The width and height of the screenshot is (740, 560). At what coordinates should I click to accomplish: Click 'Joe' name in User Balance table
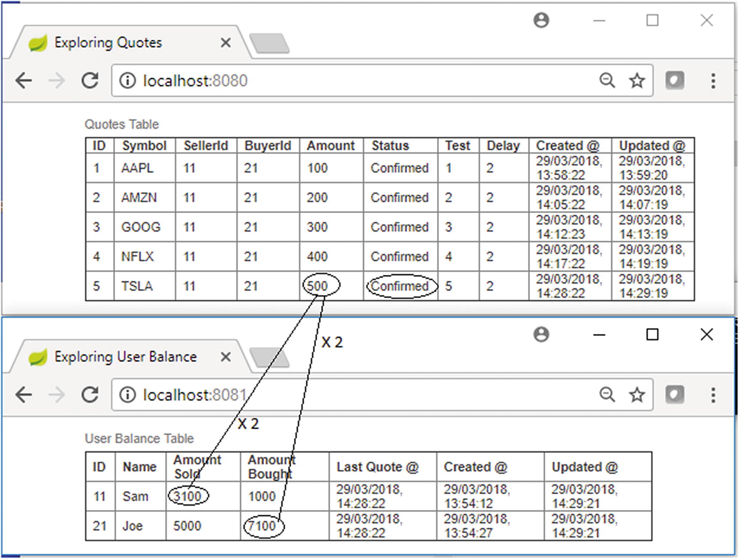133,526
